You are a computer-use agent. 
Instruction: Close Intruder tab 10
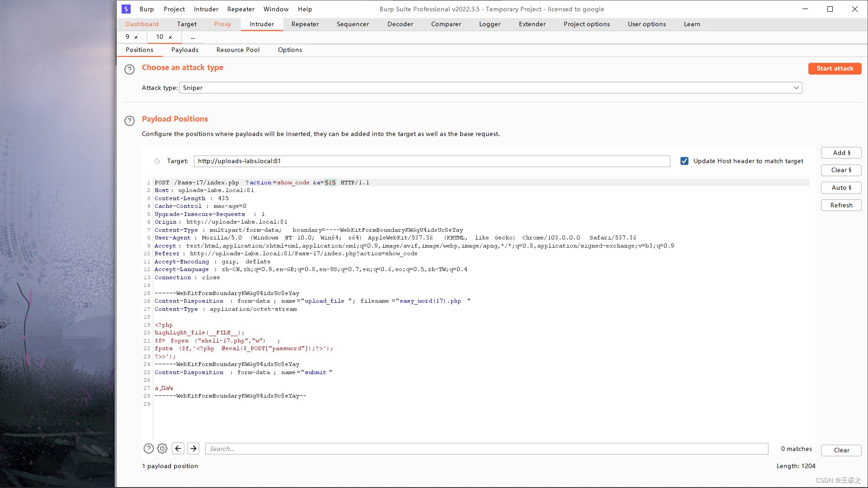pyautogui.click(x=170, y=38)
